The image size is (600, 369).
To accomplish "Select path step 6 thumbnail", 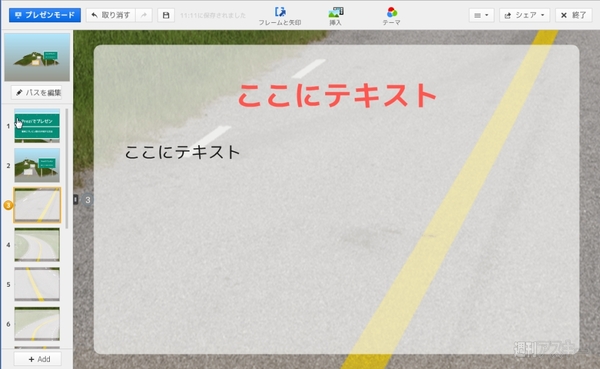I will point(37,324).
